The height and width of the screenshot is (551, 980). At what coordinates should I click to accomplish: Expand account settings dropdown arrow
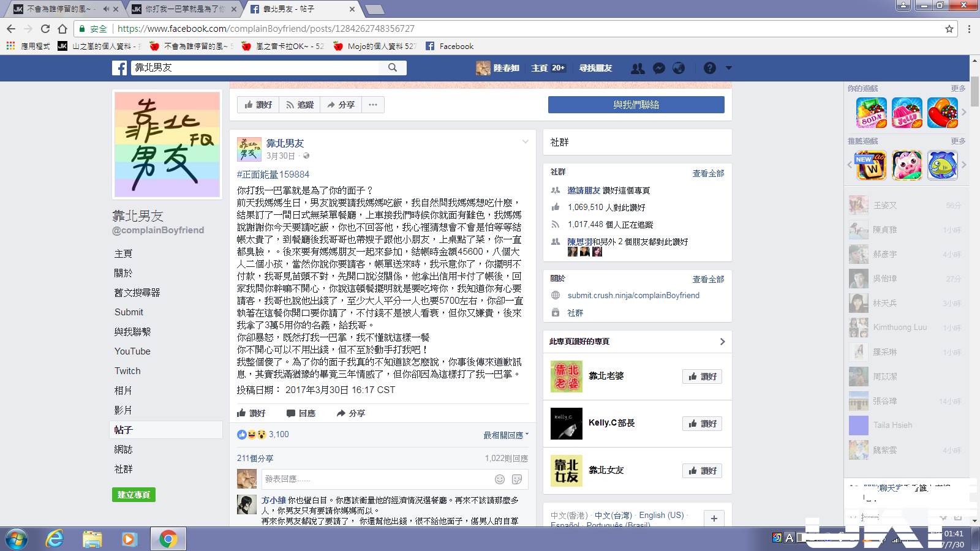pos(728,68)
